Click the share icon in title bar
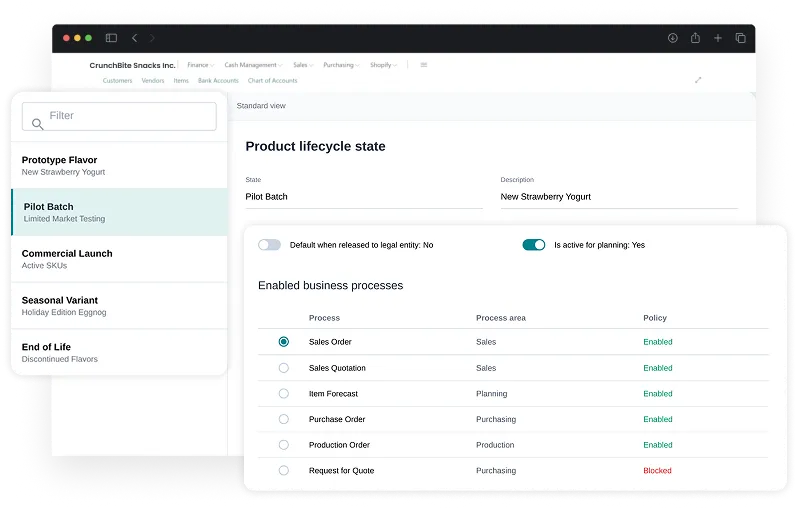 click(x=695, y=38)
